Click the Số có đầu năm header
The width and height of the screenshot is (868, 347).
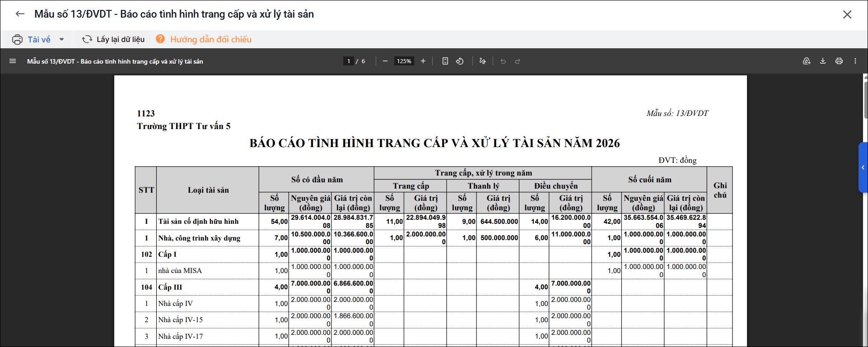pyautogui.click(x=317, y=180)
